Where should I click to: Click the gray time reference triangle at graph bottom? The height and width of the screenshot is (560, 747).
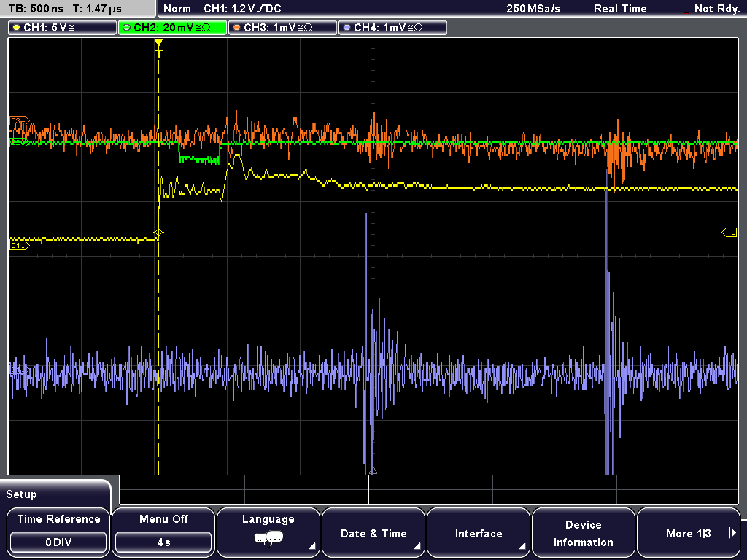coord(373,470)
